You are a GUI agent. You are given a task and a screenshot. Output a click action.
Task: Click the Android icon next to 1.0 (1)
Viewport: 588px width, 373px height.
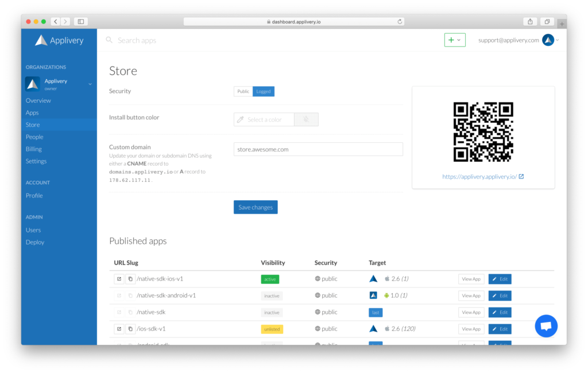tap(386, 296)
